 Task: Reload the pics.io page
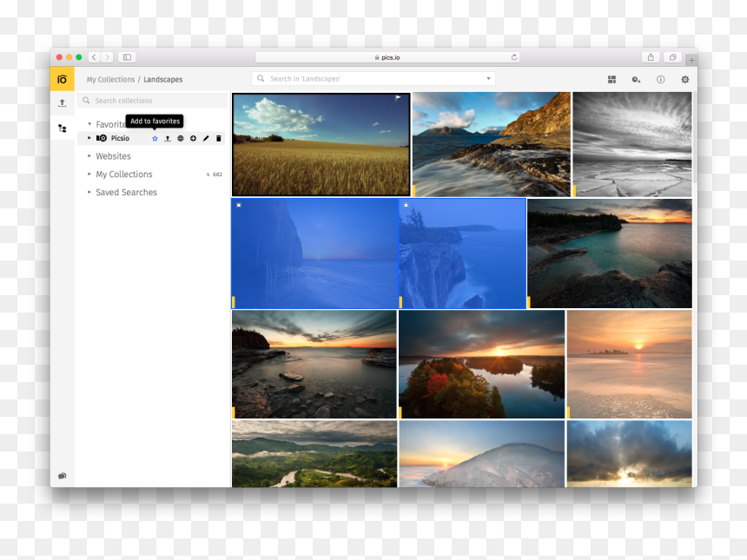click(514, 57)
